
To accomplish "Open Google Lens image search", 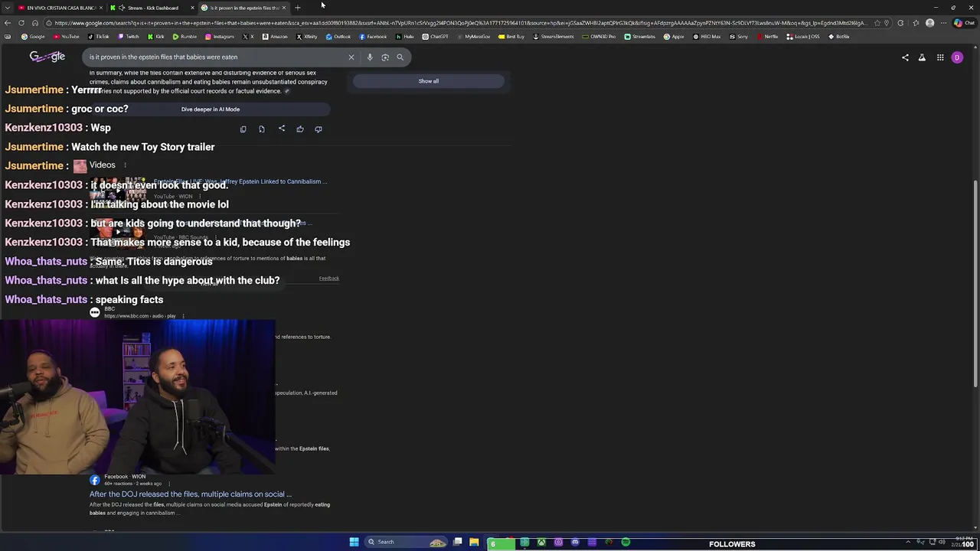I will (385, 57).
